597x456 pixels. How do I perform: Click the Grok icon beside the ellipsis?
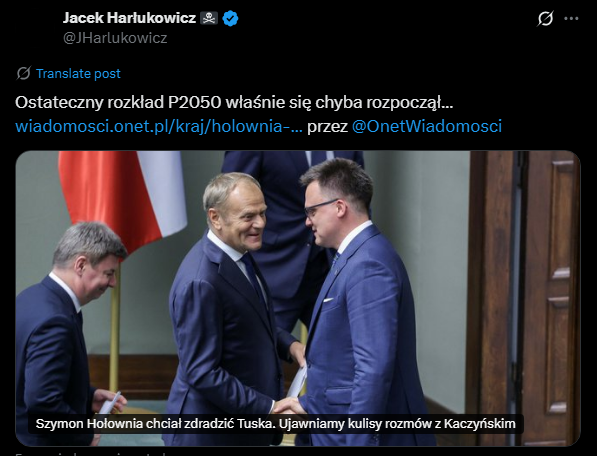click(x=545, y=18)
